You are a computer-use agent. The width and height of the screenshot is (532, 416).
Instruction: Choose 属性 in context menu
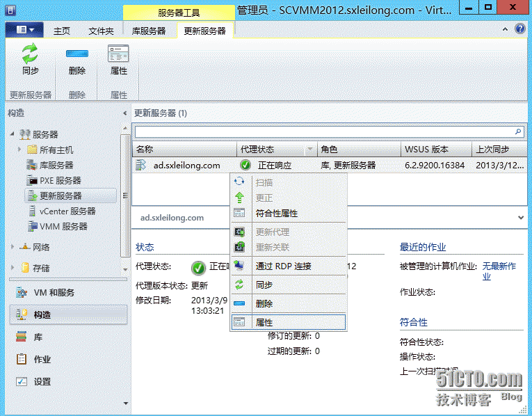(x=289, y=322)
